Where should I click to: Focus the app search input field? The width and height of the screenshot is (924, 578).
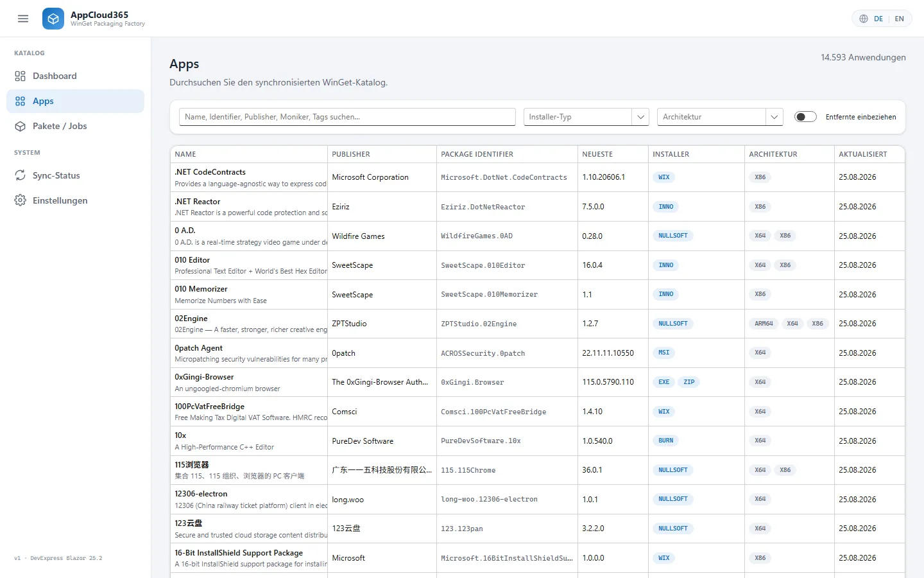pyautogui.click(x=347, y=117)
